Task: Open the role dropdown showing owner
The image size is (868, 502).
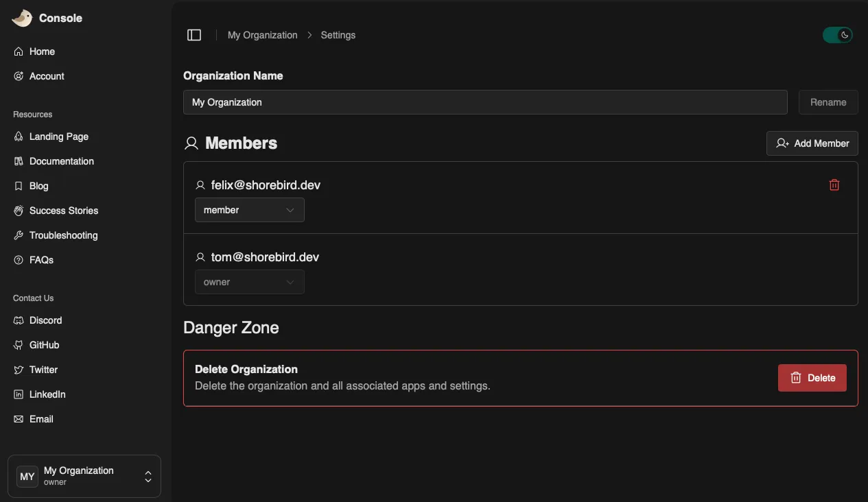Action: pyautogui.click(x=249, y=282)
